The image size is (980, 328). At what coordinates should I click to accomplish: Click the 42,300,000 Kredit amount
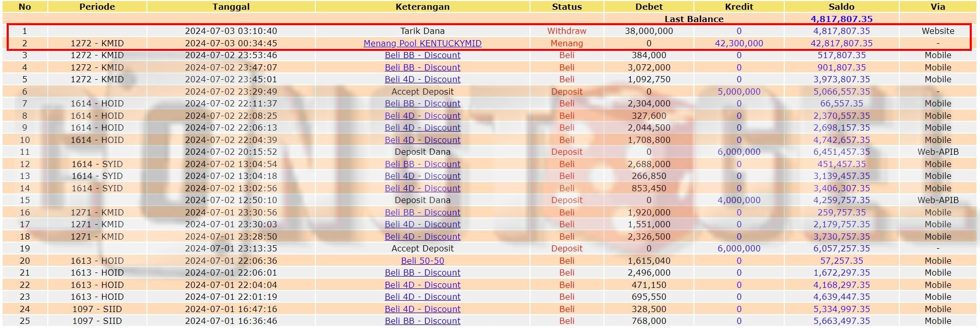tap(739, 43)
